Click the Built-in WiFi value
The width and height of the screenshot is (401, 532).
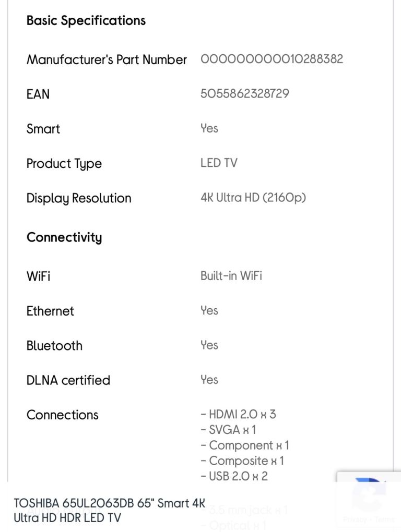(x=231, y=276)
